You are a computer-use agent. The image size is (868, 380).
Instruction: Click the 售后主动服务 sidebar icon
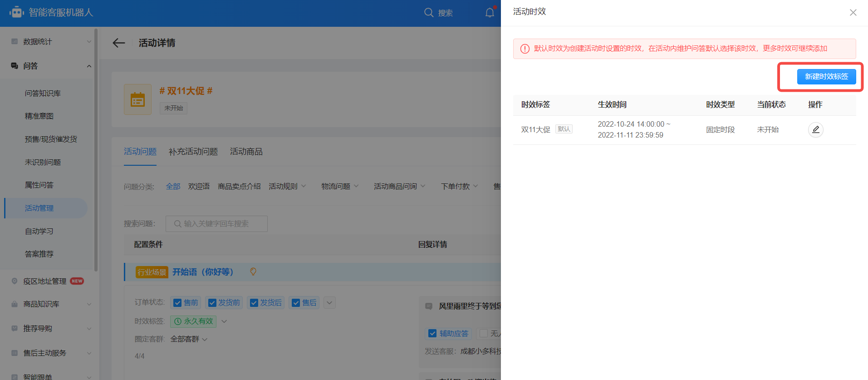(15, 353)
